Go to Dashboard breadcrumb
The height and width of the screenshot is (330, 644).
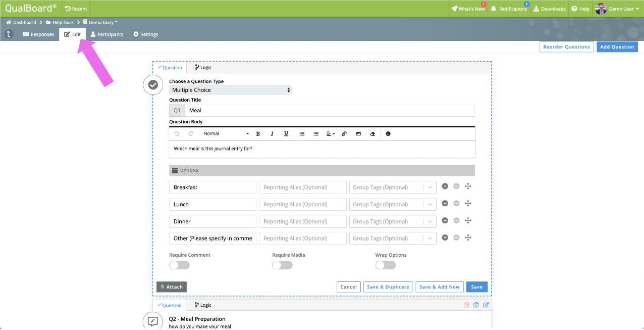(x=21, y=22)
